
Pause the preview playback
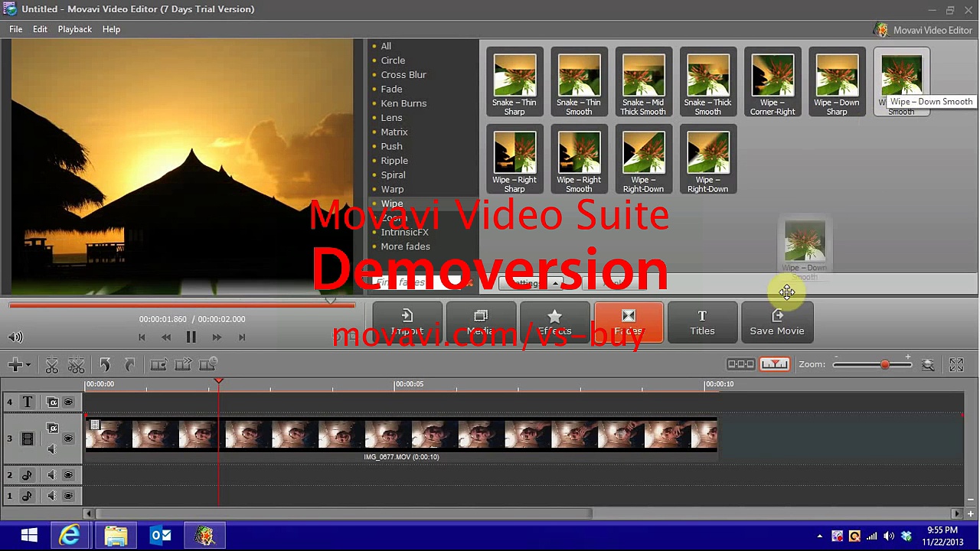(x=191, y=337)
